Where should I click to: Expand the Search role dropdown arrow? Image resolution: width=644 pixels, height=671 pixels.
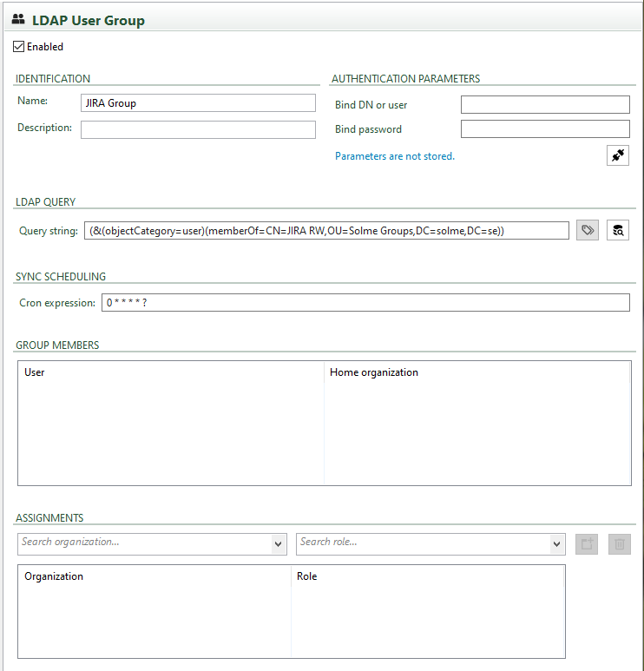[x=556, y=544]
